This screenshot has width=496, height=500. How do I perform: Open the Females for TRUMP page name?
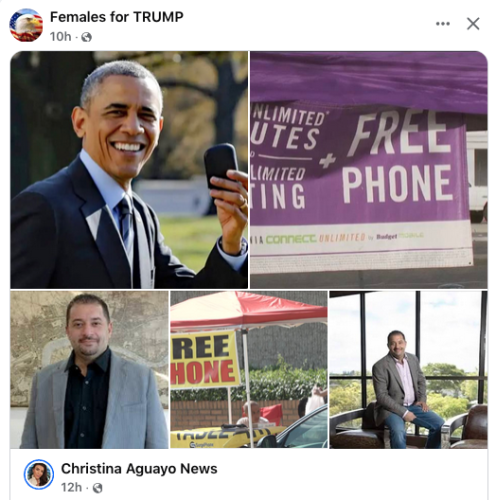[x=117, y=17]
